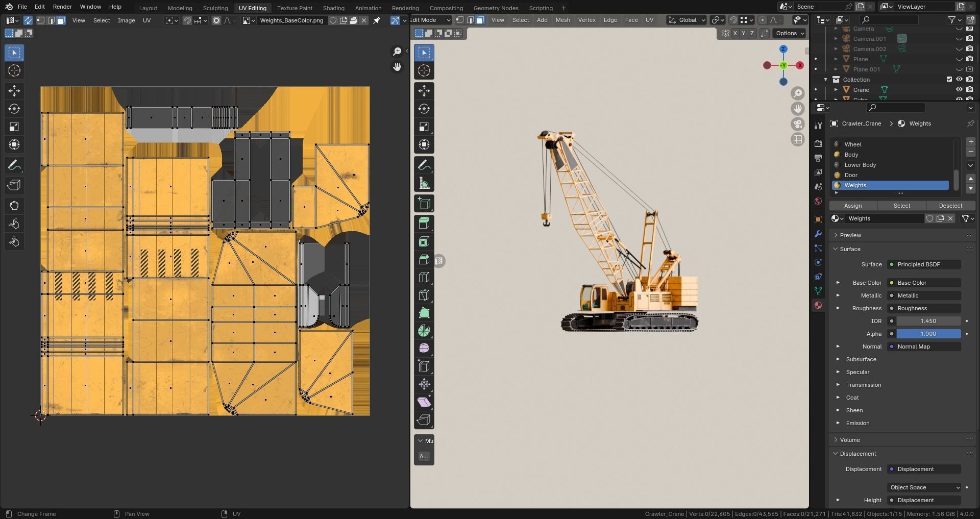Select the Rip Region tool in UV editor

14,185
